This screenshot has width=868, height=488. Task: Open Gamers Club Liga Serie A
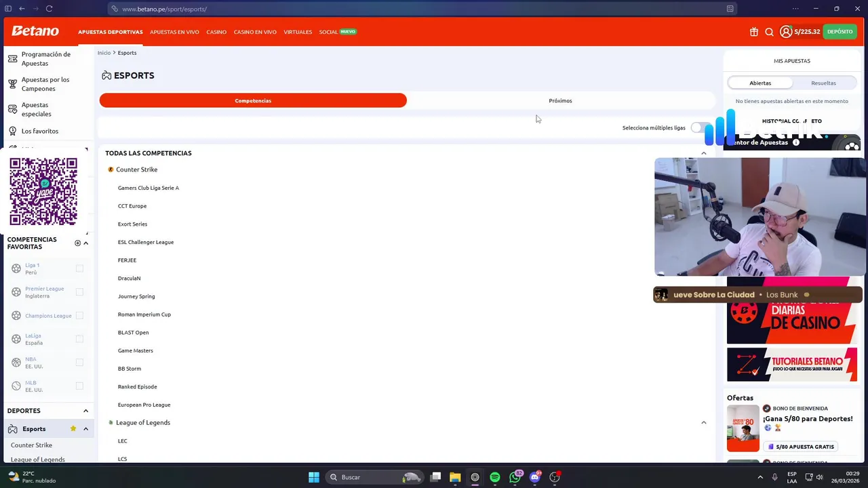pyautogui.click(x=149, y=188)
